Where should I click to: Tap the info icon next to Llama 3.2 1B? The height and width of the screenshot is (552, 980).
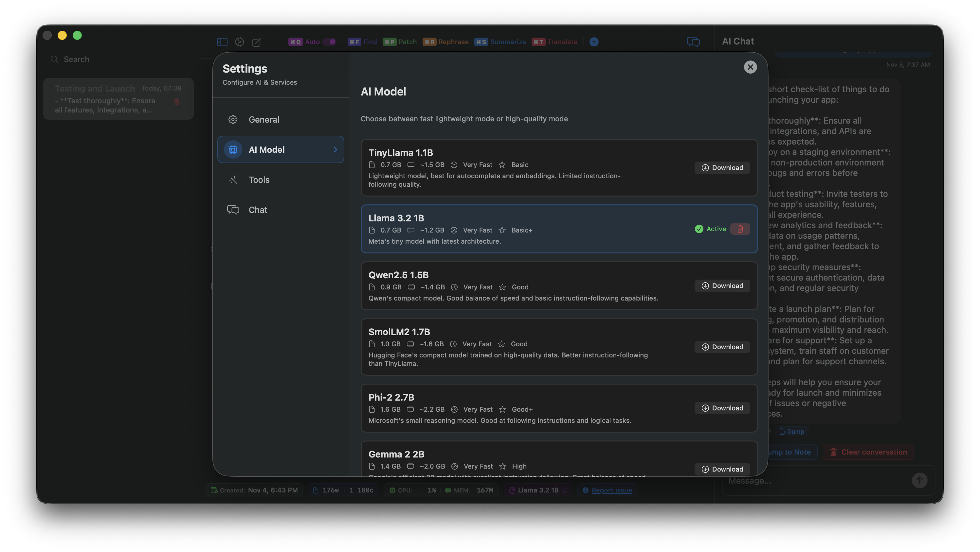[565, 491]
